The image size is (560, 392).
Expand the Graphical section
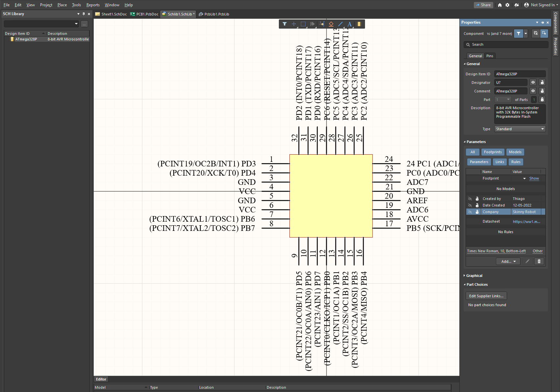tap(464, 276)
